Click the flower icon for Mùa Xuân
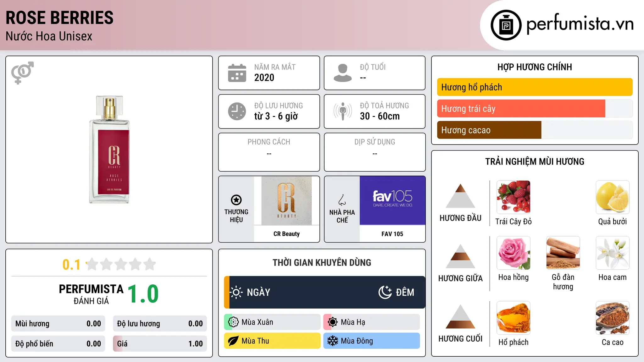The image size is (644, 362). (x=233, y=322)
